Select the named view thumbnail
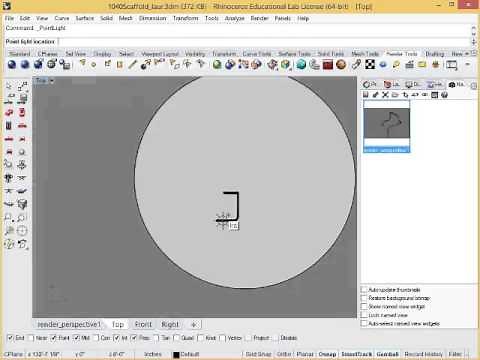The width and height of the screenshot is (480, 360). 386,127
